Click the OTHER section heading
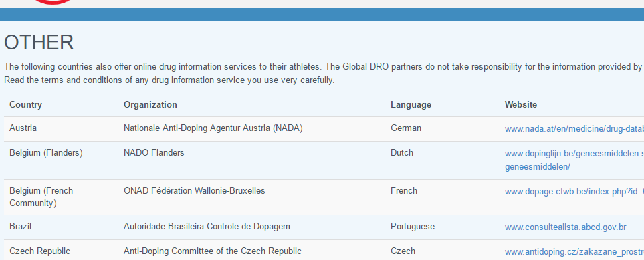The image size is (644, 260). [x=39, y=43]
